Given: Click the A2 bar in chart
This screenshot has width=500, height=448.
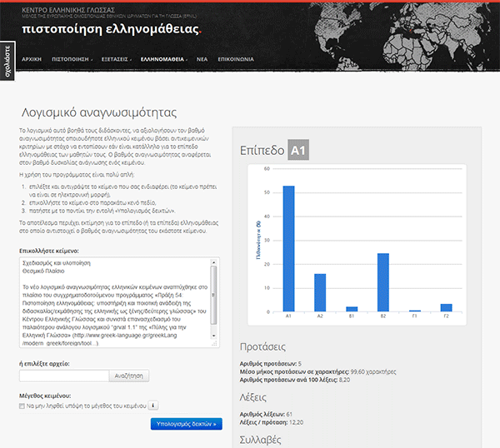Looking at the screenshot, I should (320, 292).
